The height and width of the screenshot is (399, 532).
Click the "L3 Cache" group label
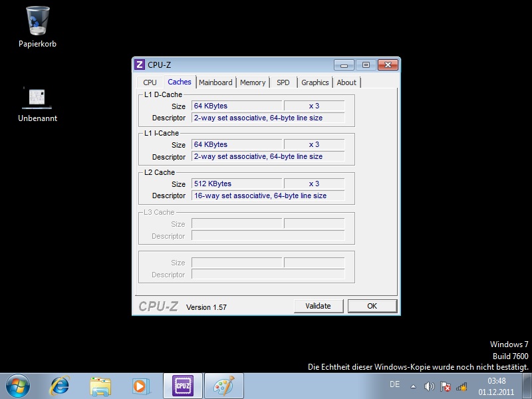[x=159, y=212]
